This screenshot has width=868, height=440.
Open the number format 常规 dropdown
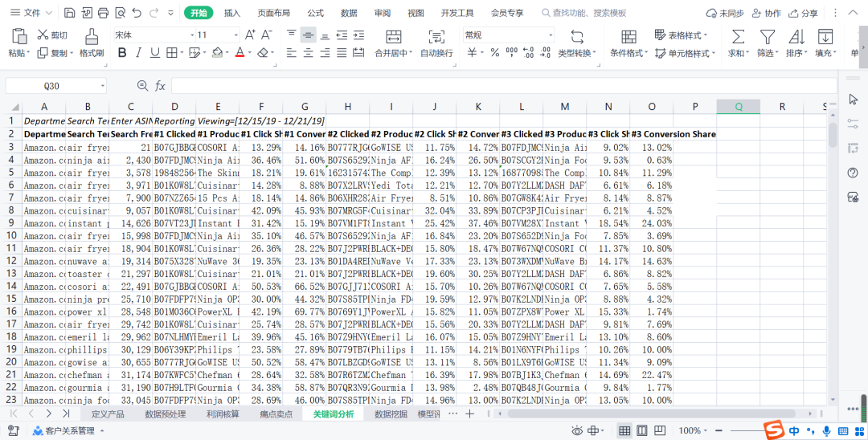click(x=551, y=35)
